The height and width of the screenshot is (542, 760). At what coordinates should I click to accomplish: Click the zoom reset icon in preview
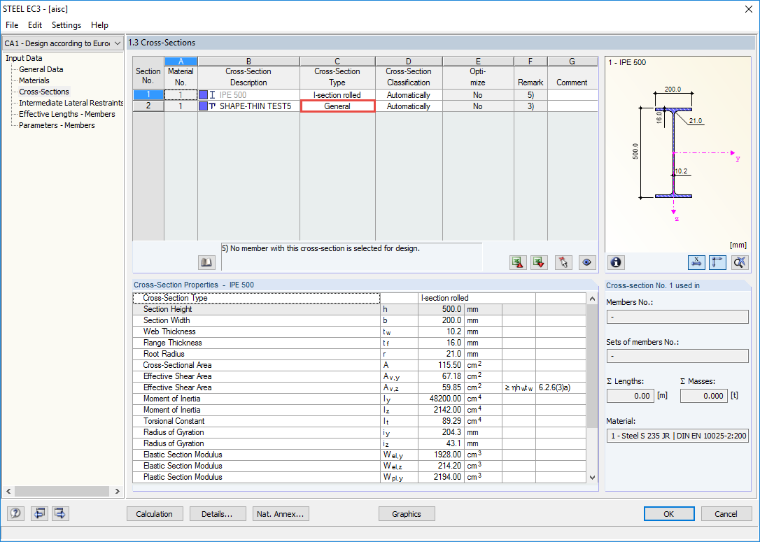(x=739, y=262)
